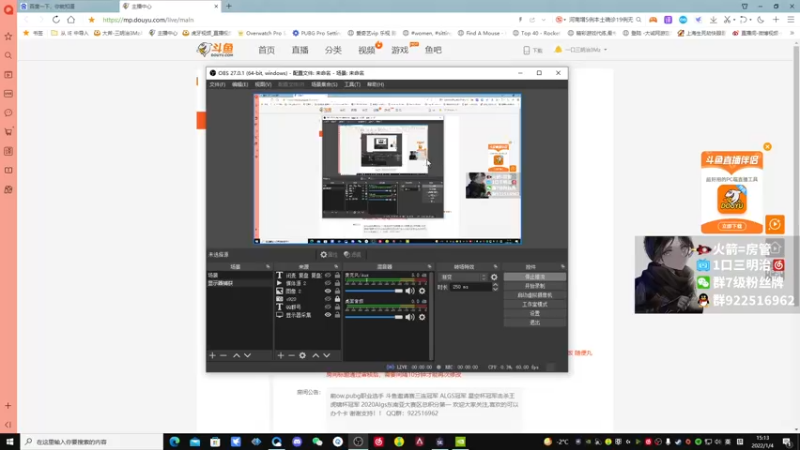The image size is (800, 450).
Task: Add a new source with plus icon
Action: 281,355
